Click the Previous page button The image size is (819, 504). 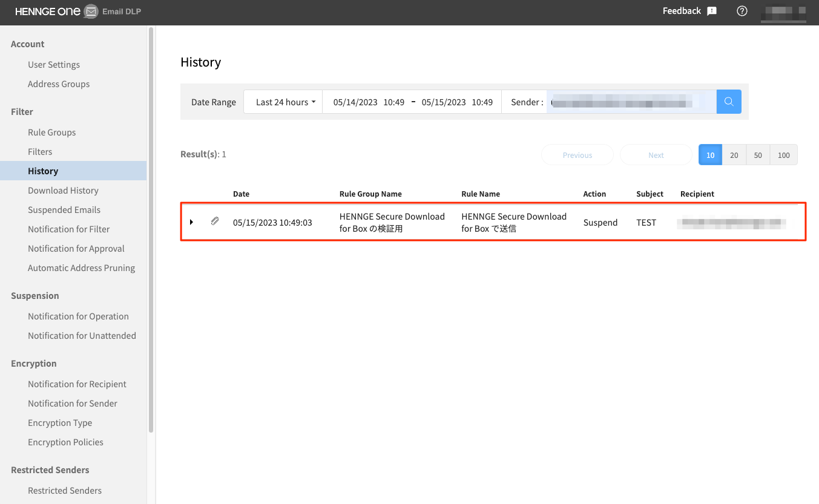coord(577,155)
